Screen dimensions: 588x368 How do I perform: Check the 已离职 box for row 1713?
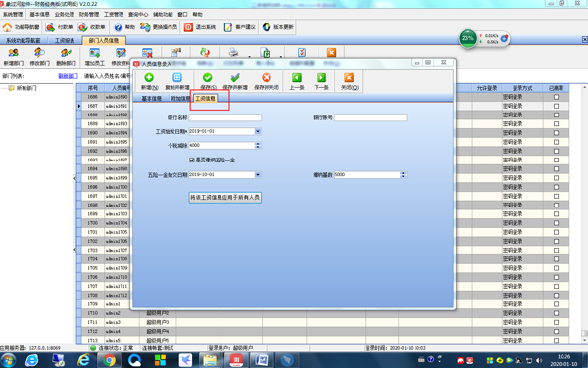(x=556, y=341)
